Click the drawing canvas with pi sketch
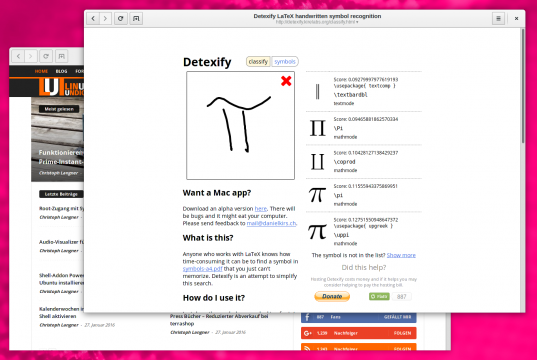Viewport: 537px width, 360px height. tap(240, 125)
